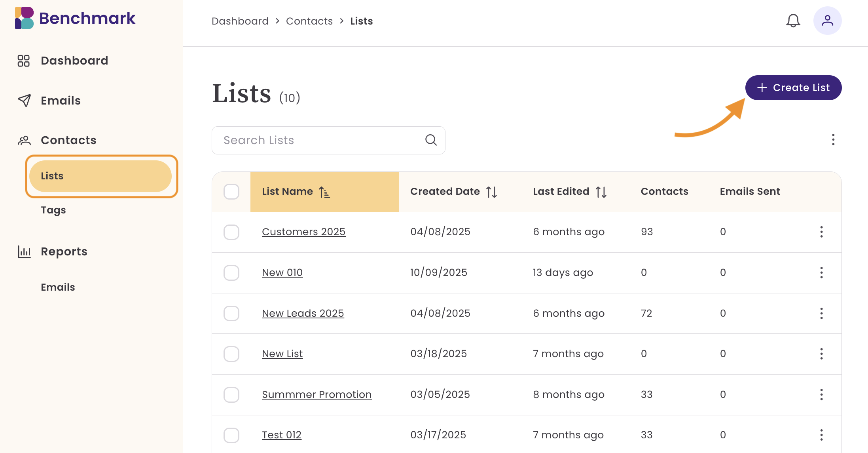Open the user profile avatar
The width and height of the screenshot is (868, 453).
[827, 21]
